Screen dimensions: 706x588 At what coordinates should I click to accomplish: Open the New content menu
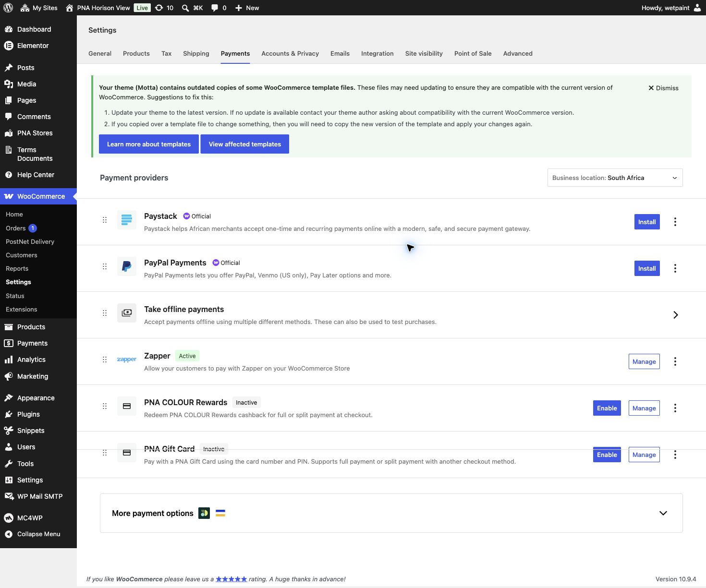[247, 8]
